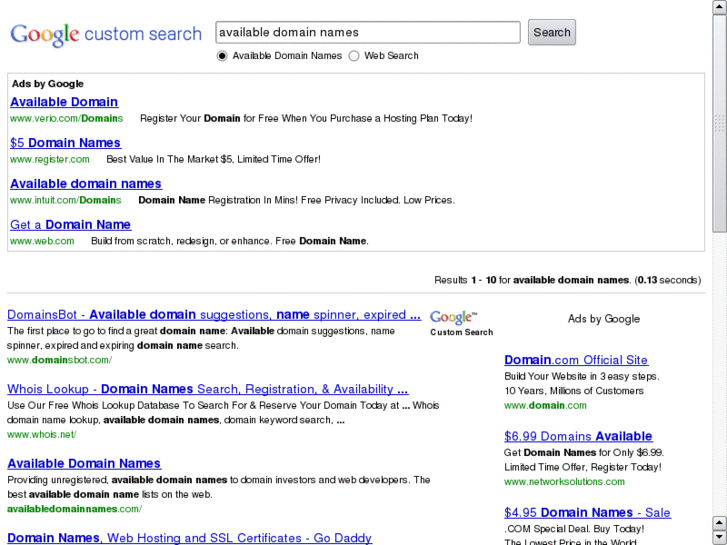This screenshot has width=727, height=545.
Task: Open the Whois Lookup search result
Action: point(208,389)
